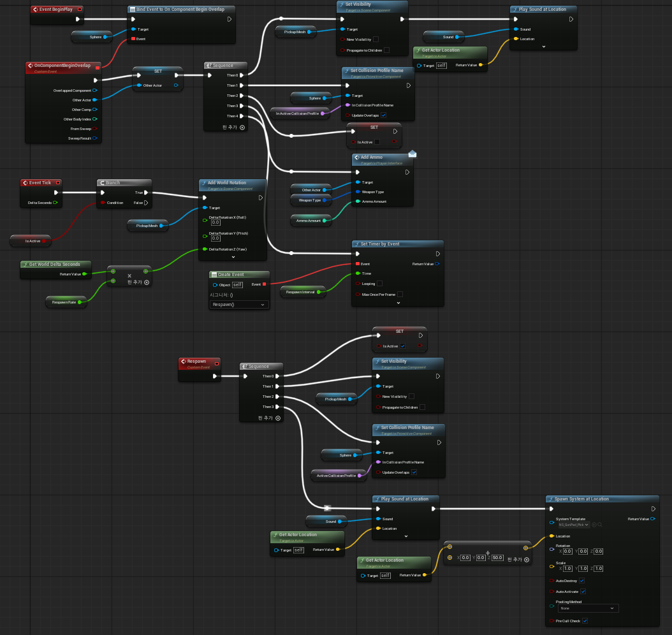
Task: Click the red delegate pin on Respawn event
Action: [x=217, y=364]
